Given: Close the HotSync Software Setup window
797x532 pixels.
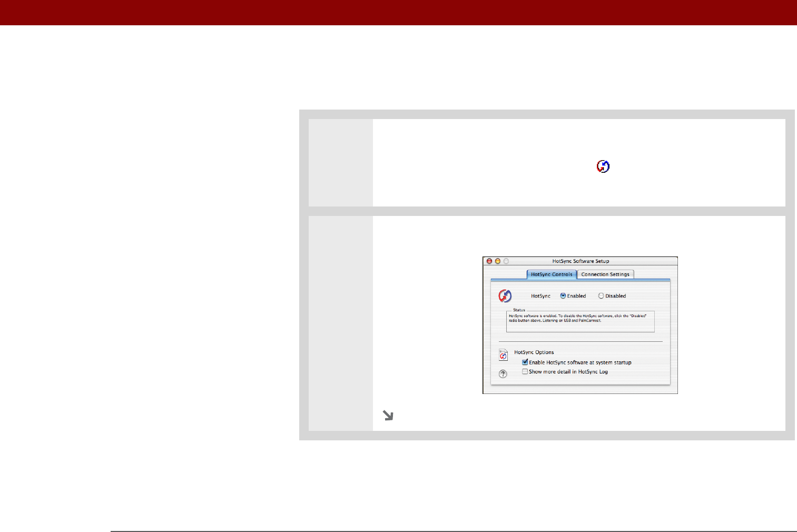Looking at the screenshot, I should click(x=489, y=261).
